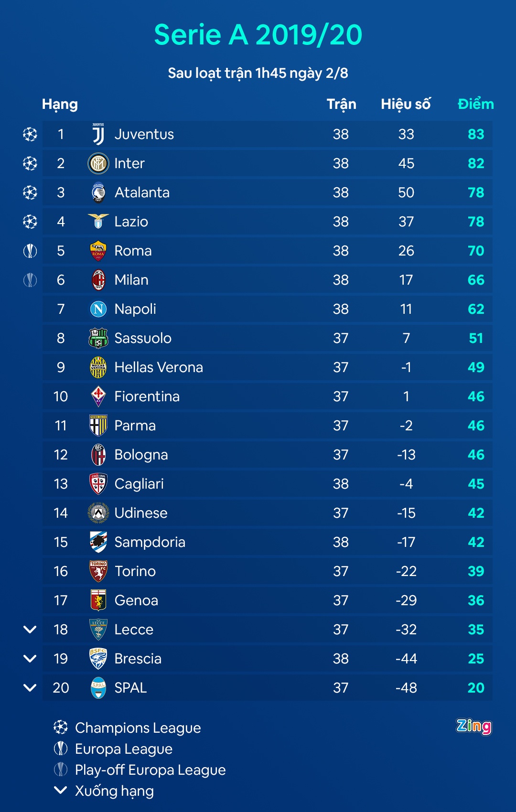Click the relegation chevron beside Brescia

[x=30, y=659]
